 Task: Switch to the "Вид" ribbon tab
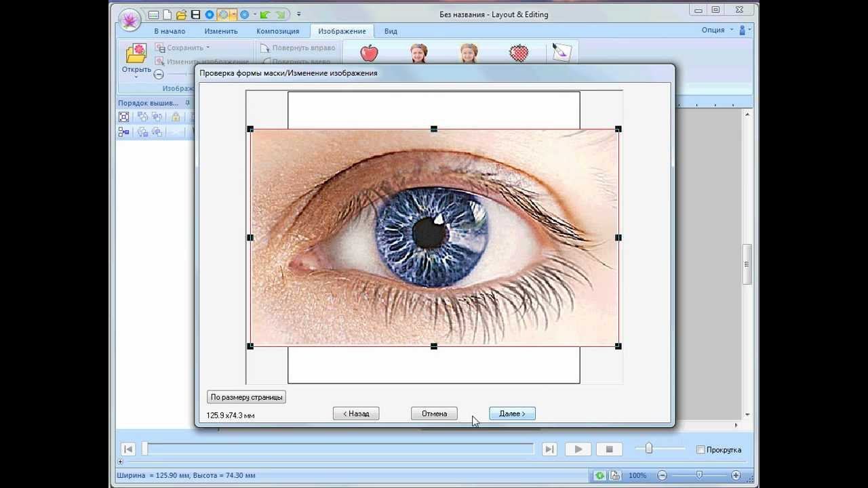pyautogui.click(x=391, y=31)
